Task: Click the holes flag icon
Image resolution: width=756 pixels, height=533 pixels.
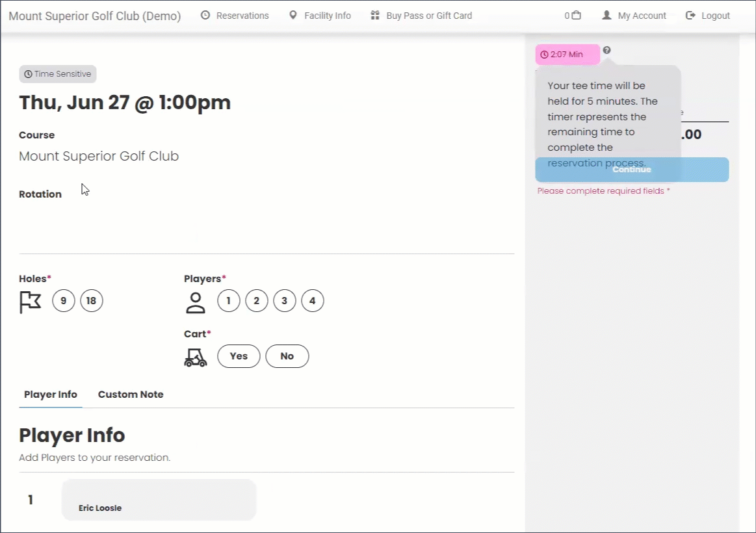Action: point(30,302)
